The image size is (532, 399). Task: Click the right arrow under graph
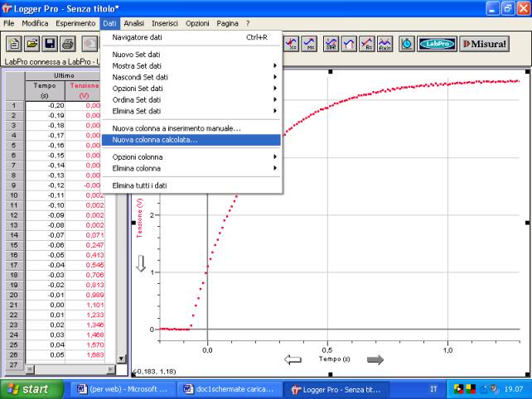375,359
